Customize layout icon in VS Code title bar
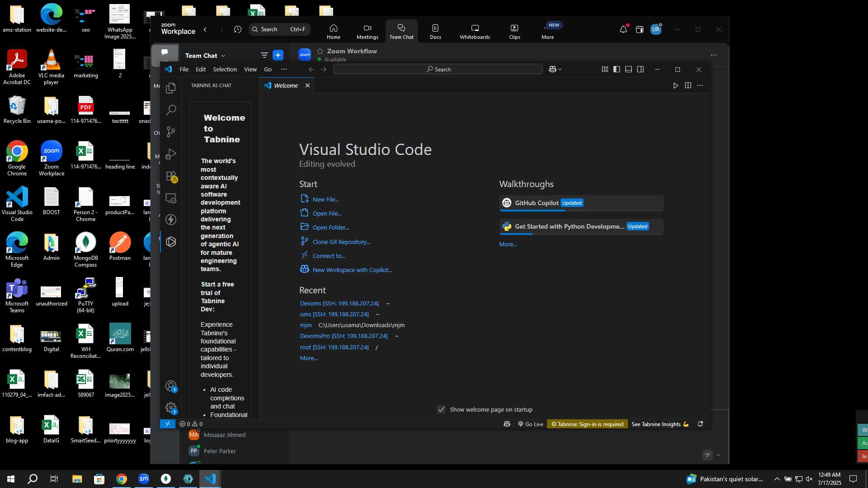The image size is (868, 488). coord(605,69)
